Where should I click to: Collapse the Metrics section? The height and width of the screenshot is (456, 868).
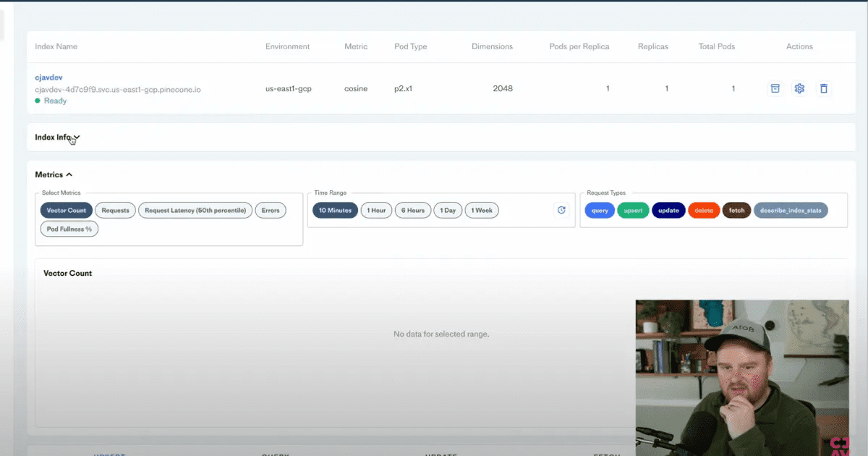pos(54,174)
